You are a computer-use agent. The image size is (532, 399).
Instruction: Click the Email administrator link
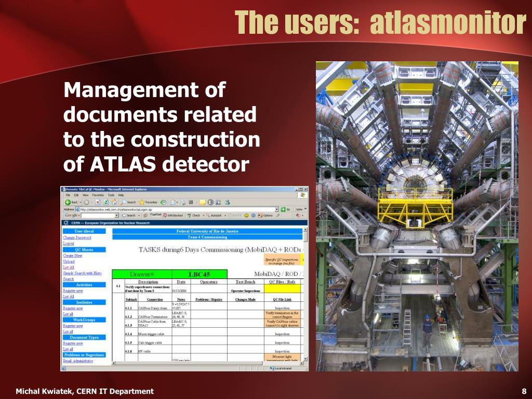tap(78, 361)
